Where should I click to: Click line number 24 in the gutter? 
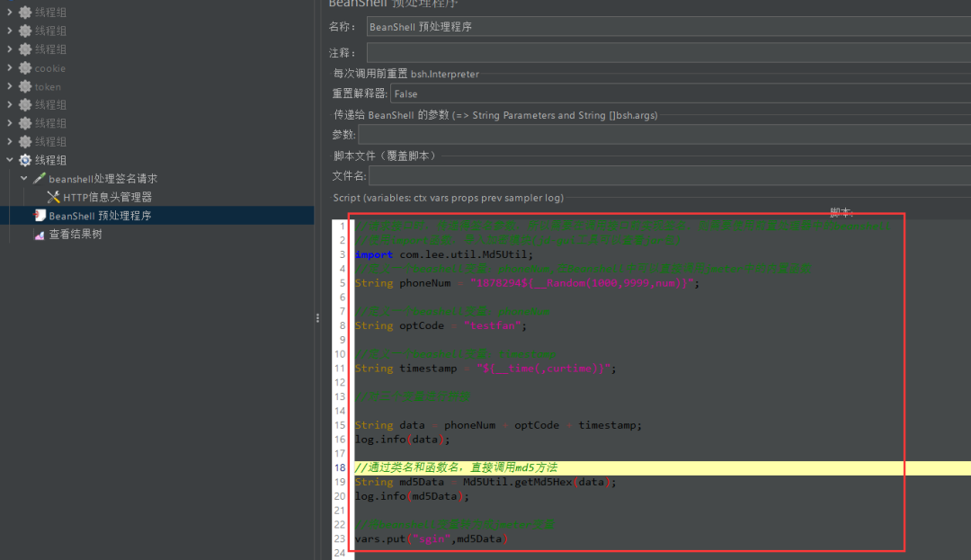339,553
